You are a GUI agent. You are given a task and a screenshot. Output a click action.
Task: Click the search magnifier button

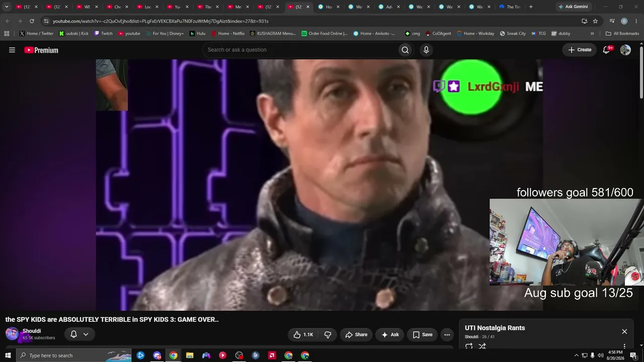click(x=405, y=50)
